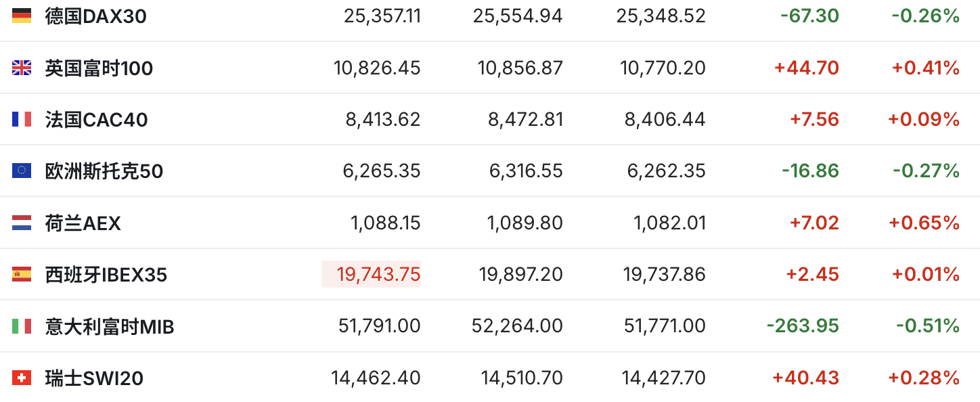Click the French flag icon

click(x=22, y=120)
